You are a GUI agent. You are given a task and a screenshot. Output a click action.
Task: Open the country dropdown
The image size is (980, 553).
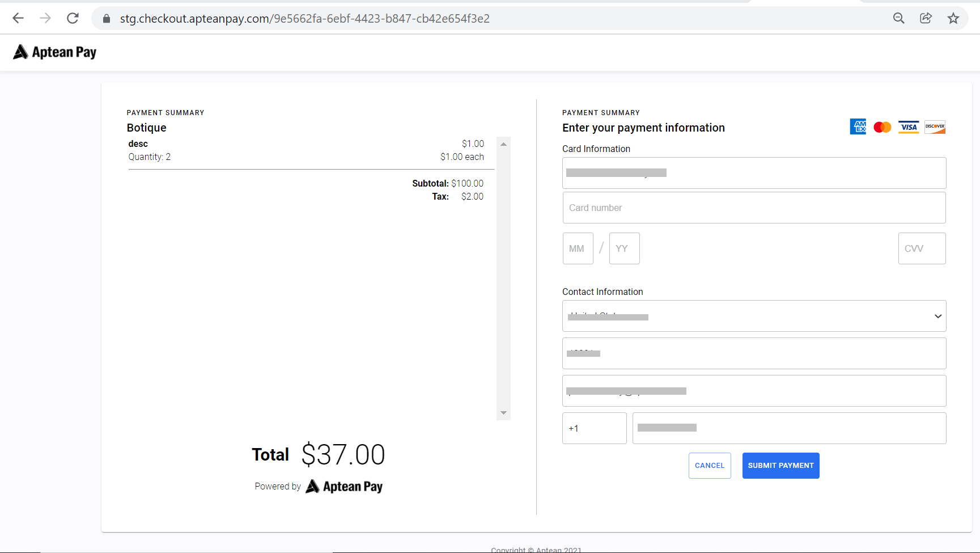tap(754, 316)
